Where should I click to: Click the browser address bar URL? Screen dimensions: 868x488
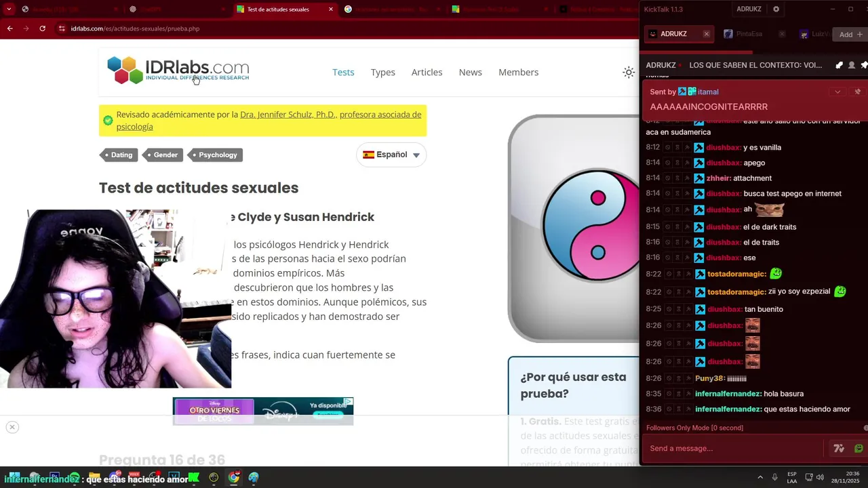pos(135,28)
